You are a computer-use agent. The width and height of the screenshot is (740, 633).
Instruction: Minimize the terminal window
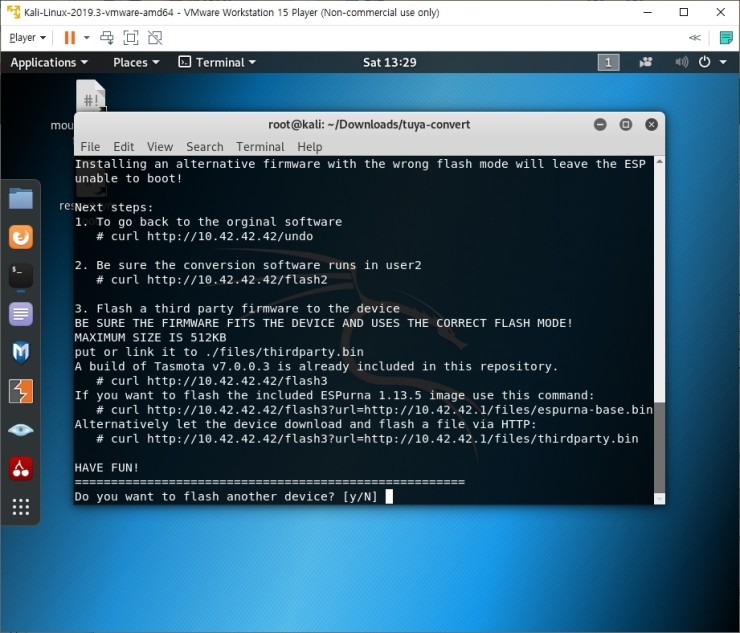point(600,125)
